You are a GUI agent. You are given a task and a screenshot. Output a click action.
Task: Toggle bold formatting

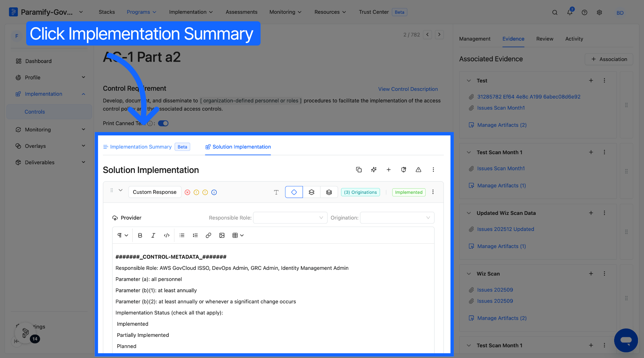point(140,235)
